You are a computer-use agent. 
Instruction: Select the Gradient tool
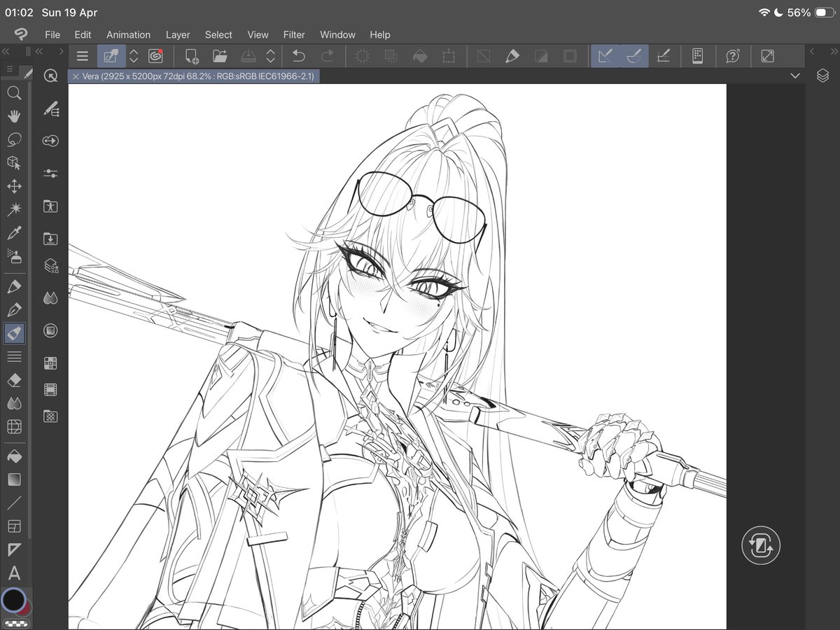(14, 480)
